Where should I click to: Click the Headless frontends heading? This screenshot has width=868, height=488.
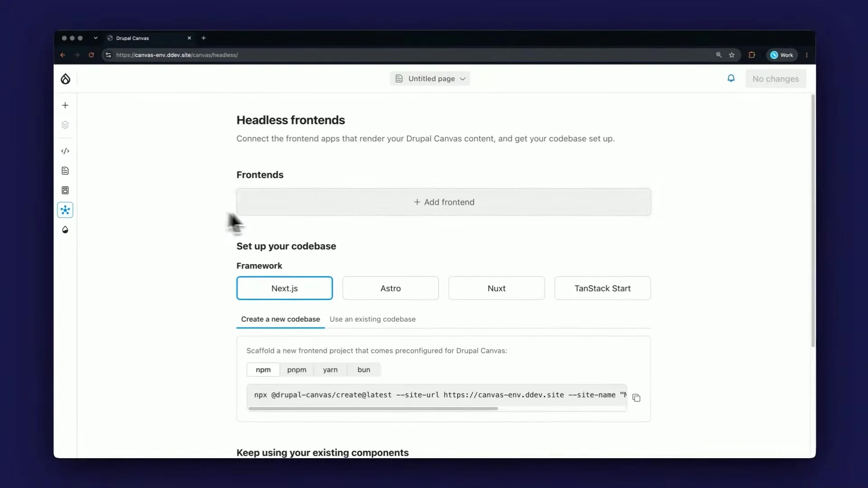pos(291,120)
